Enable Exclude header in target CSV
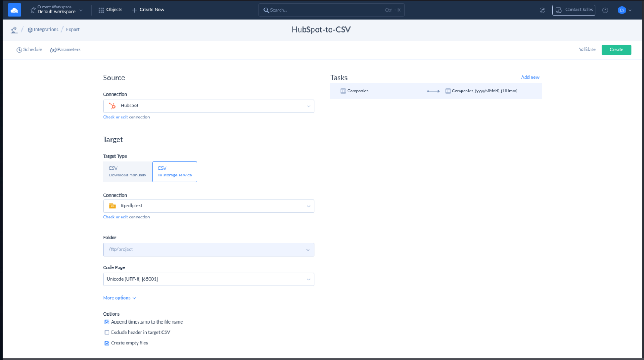 107,332
